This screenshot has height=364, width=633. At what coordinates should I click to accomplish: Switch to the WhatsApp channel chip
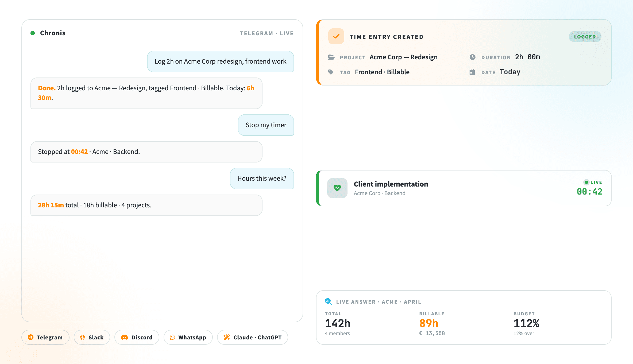point(188,337)
